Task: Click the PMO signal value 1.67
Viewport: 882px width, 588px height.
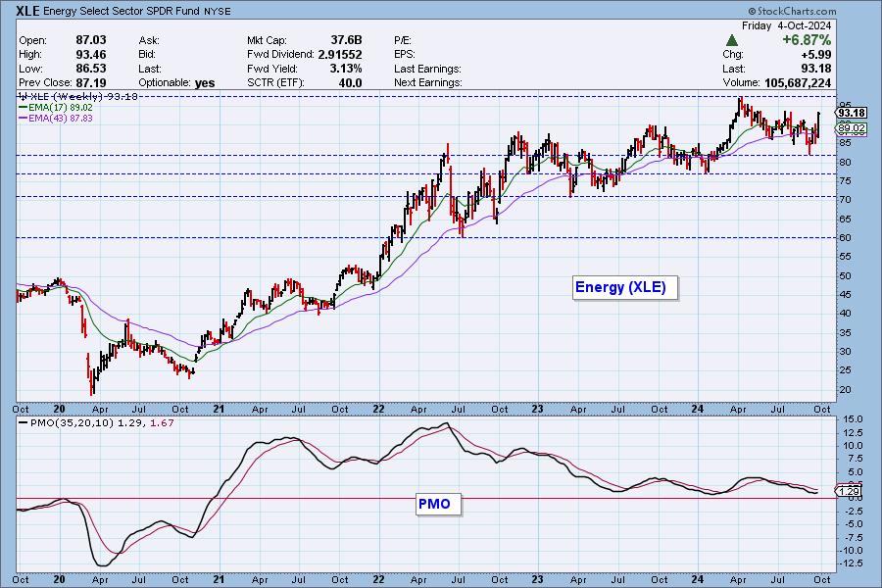Action: pos(162,423)
